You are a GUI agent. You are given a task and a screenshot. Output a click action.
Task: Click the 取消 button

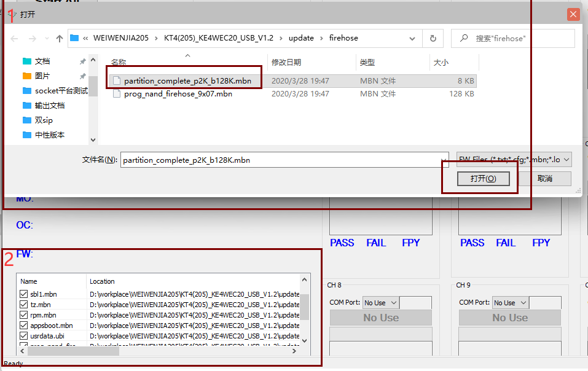pyautogui.click(x=544, y=178)
